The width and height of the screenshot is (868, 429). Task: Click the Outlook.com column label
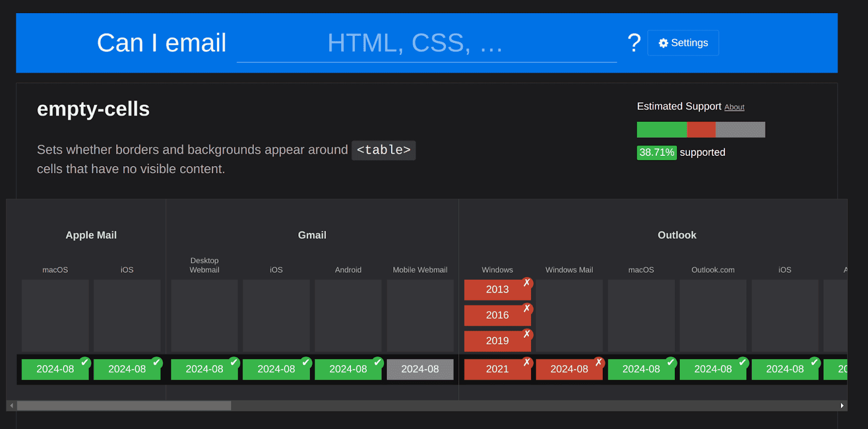[x=713, y=270]
